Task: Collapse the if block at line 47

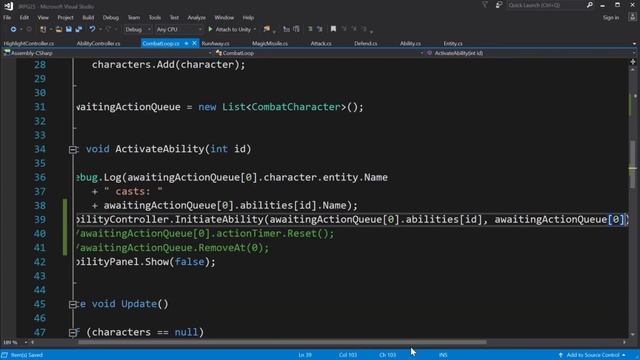Action: (x=73, y=333)
